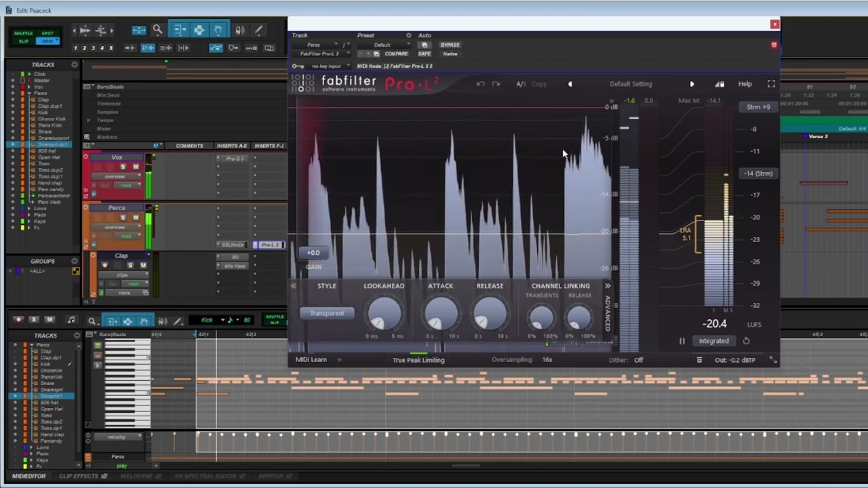The image size is (868, 488).
Task: Open plugin preset Default dropdown
Action: pyautogui.click(x=383, y=45)
